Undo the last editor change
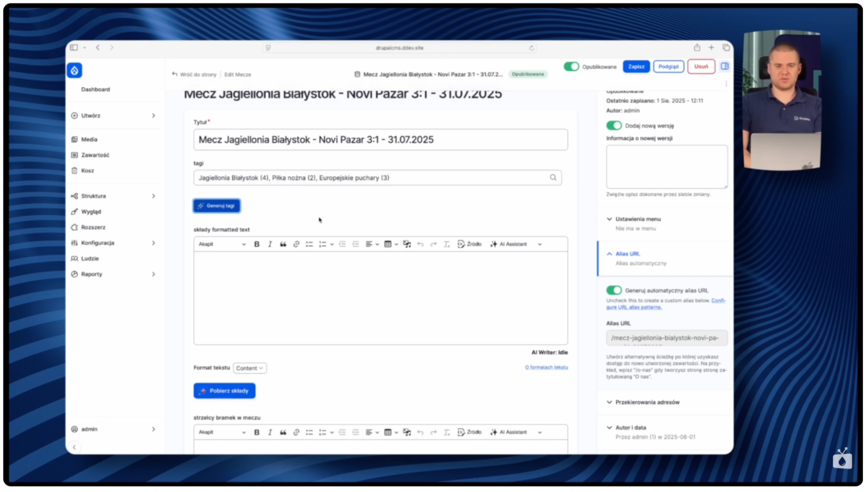Image resolution: width=868 pixels, height=492 pixels. click(x=420, y=244)
